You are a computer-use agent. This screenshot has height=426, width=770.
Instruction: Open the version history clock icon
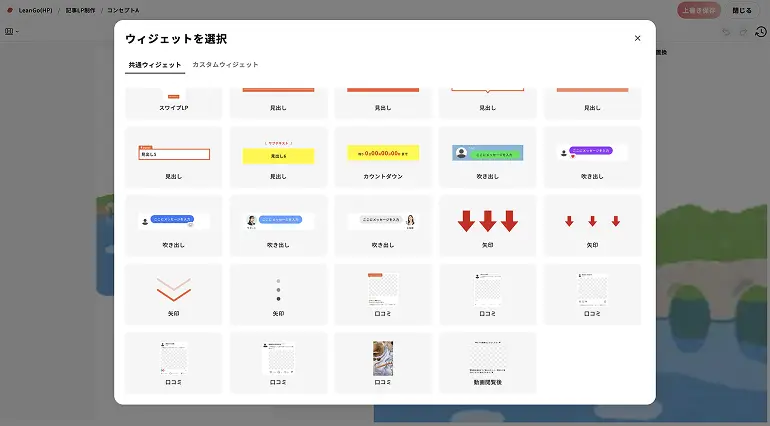(760, 32)
